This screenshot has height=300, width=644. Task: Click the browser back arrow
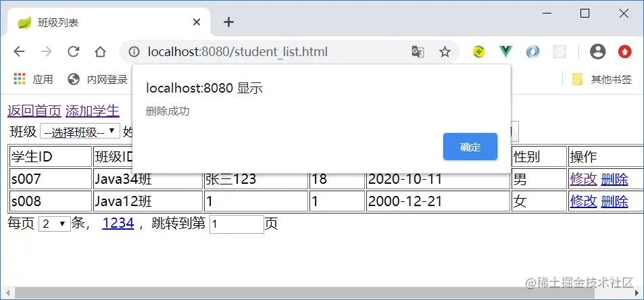point(20,52)
